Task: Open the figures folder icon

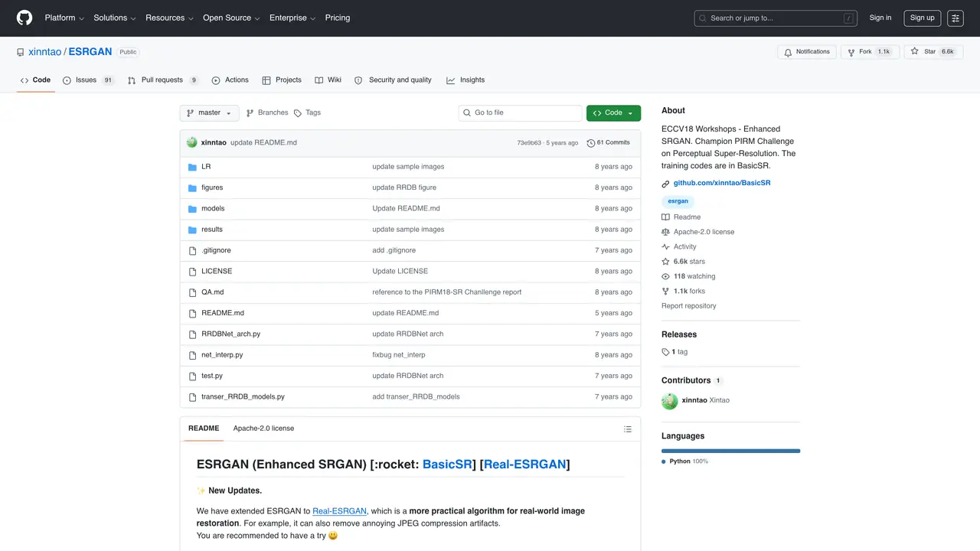Action: point(193,187)
